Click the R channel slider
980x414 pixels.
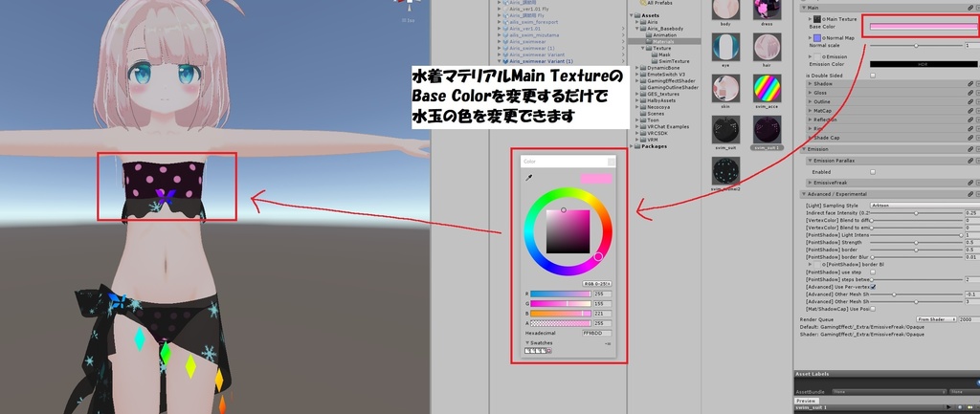click(561, 294)
